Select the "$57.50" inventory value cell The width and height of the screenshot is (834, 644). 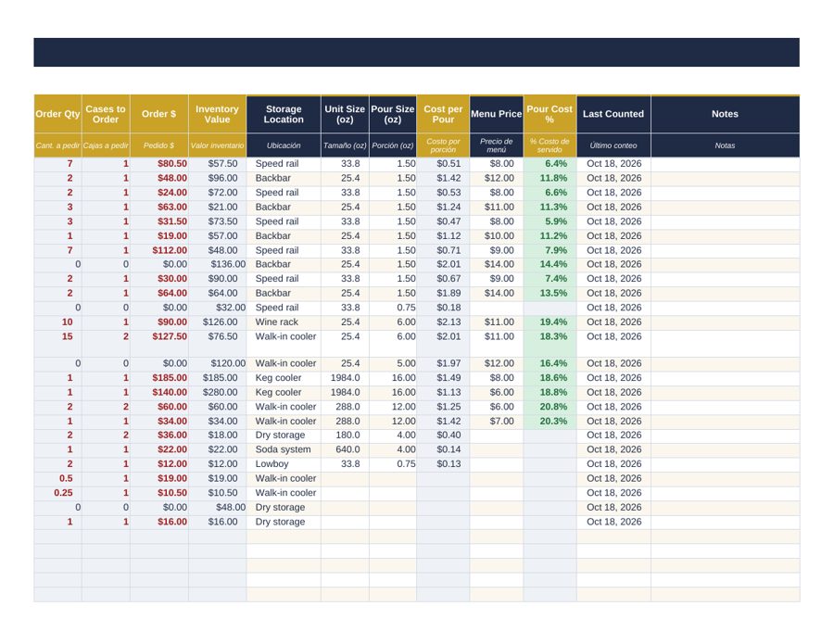click(217, 164)
